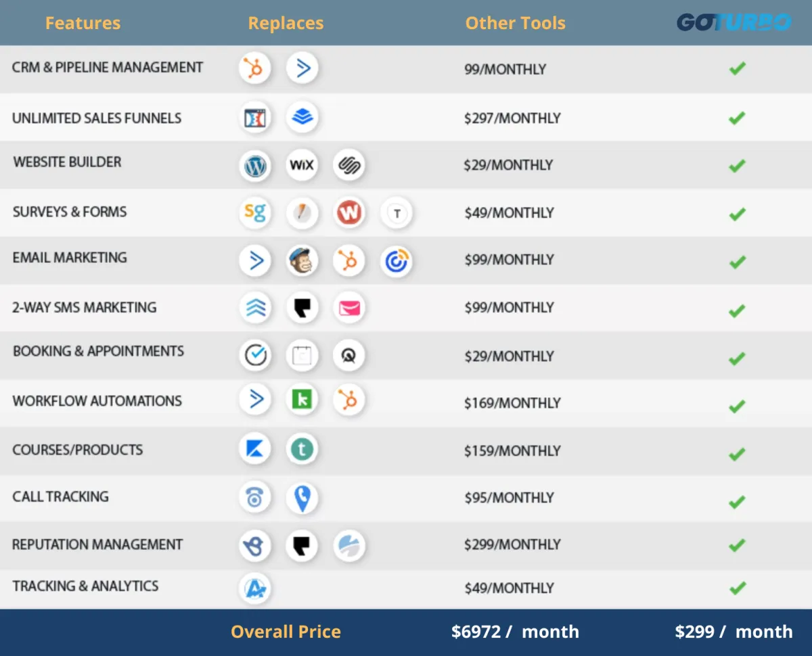812x656 pixels.
Task: Click the pink envelope icon in SMS Marketing row
Action: click(349, 308)
